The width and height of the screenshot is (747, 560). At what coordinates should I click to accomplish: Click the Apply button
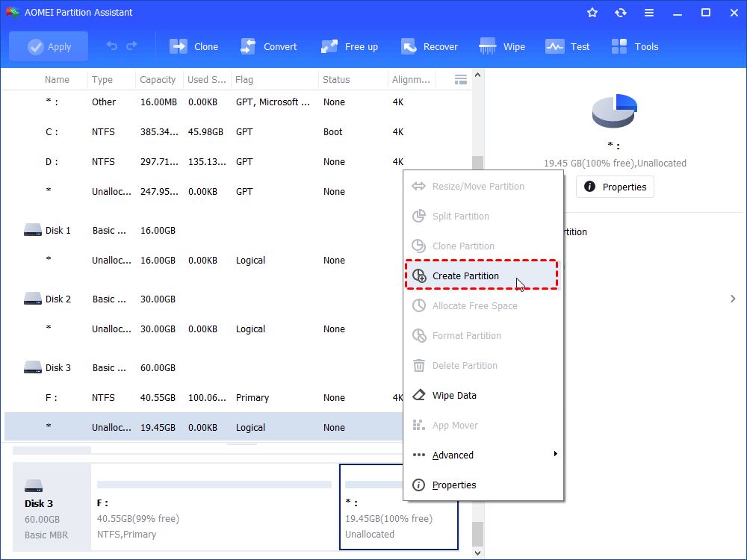click(x=48, y=46)
